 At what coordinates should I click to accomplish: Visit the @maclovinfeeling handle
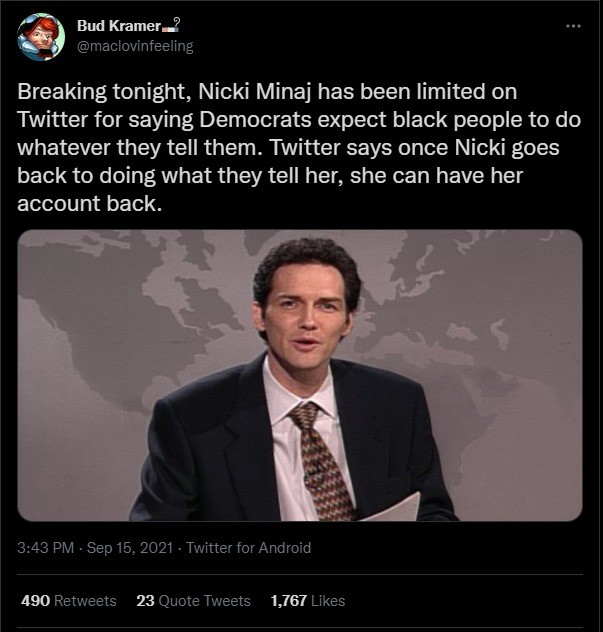[135, 46]
